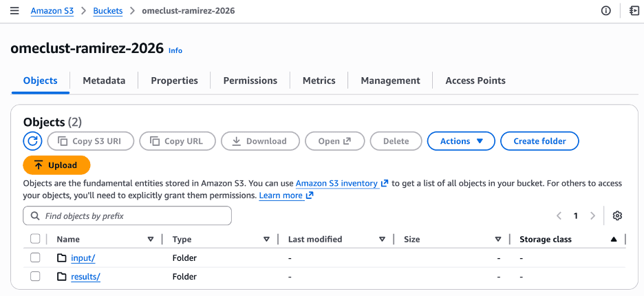Toggle the select all objects checkbox
Screen dimensions: 644x296
35,239
